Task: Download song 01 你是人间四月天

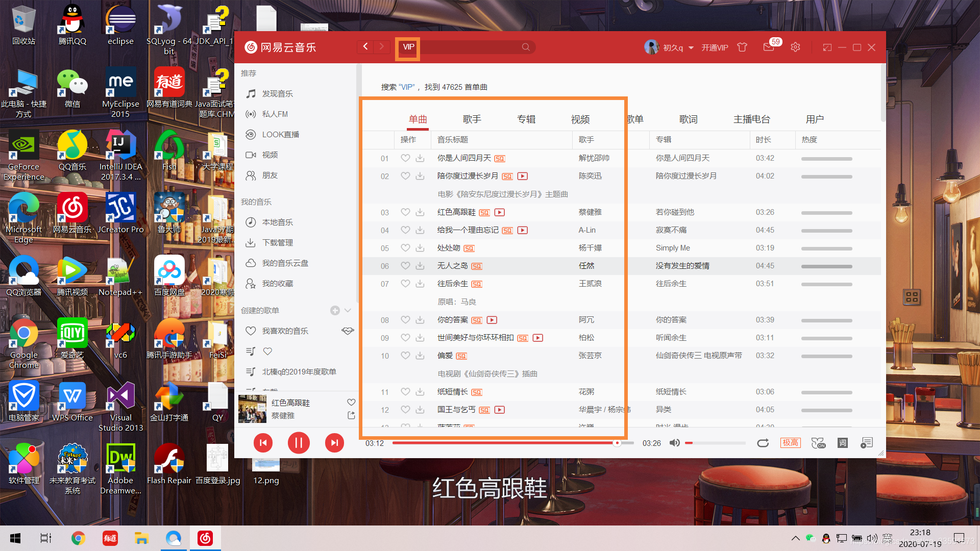Action: [x=420, y=158]
